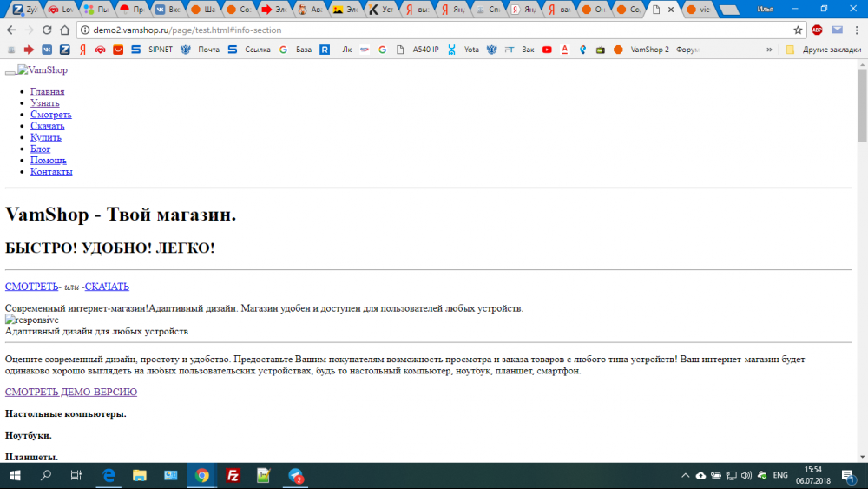The image size is (868, 489).
Task: Switch to the Авг tab with avatar
Action: pyautogui.click(x=310, y=10)
